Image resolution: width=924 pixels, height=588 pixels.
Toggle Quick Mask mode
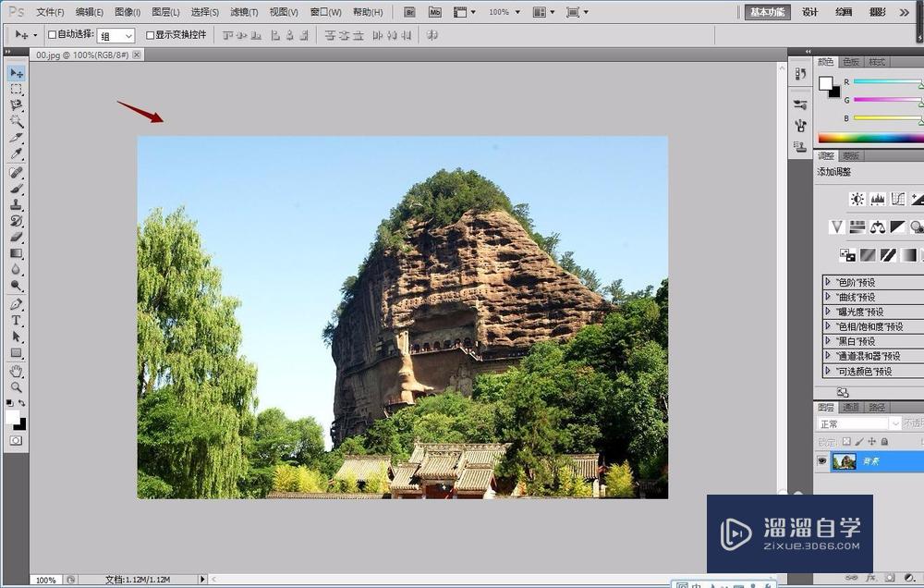coord(16,441)
